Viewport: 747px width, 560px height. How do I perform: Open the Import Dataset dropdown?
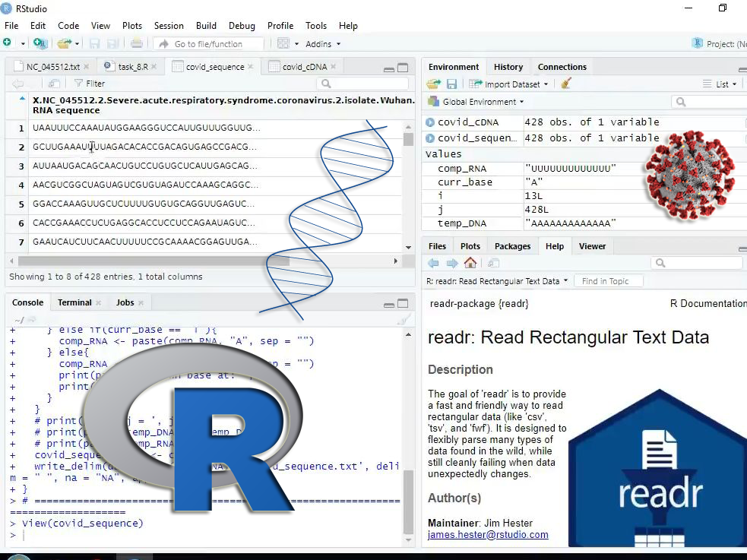tap(508, 84)
